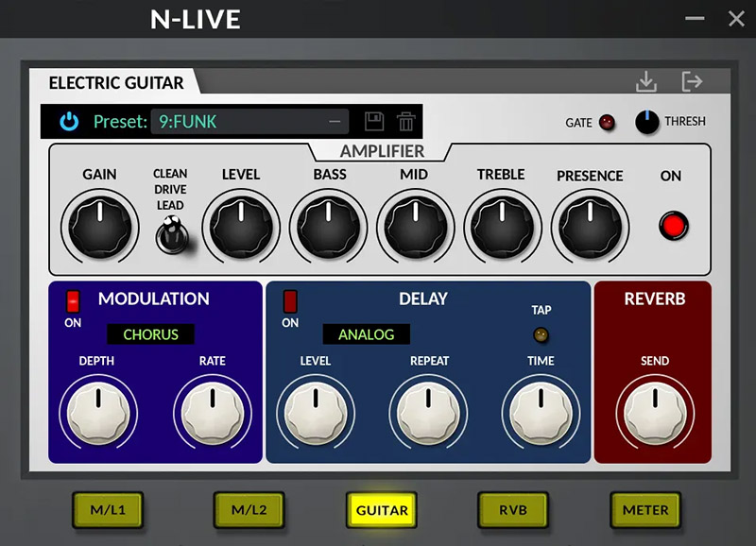The width and height of the screenshot is (756, 546).
Task: Click the red GATE indicator LED
Action: point(607,122)
